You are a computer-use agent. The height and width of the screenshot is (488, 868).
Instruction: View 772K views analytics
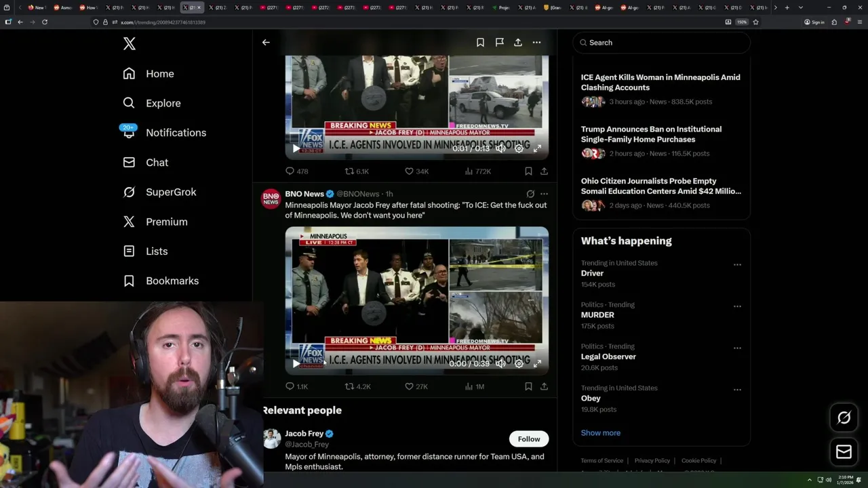pyautogui.click(x=477, y=171)
